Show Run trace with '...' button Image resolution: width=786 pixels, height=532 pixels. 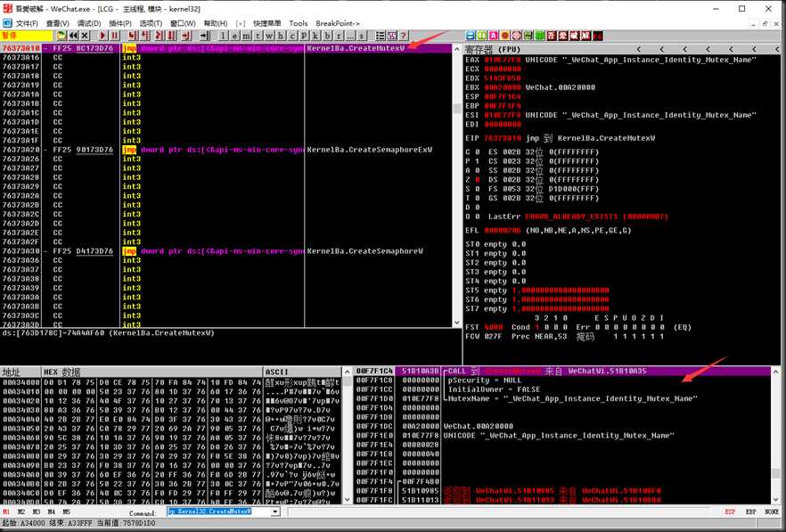[x=350, y=36]
